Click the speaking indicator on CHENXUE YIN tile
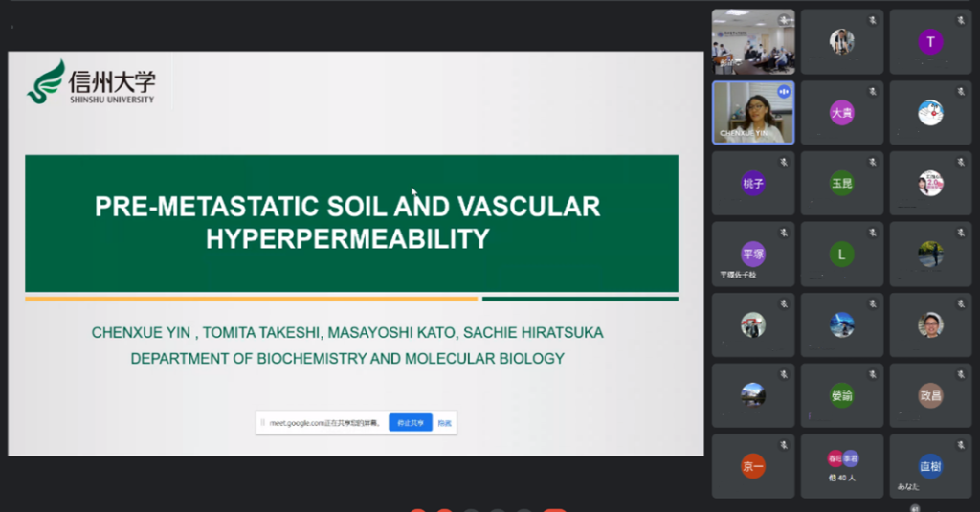980x512 pixels. [784, 91]
